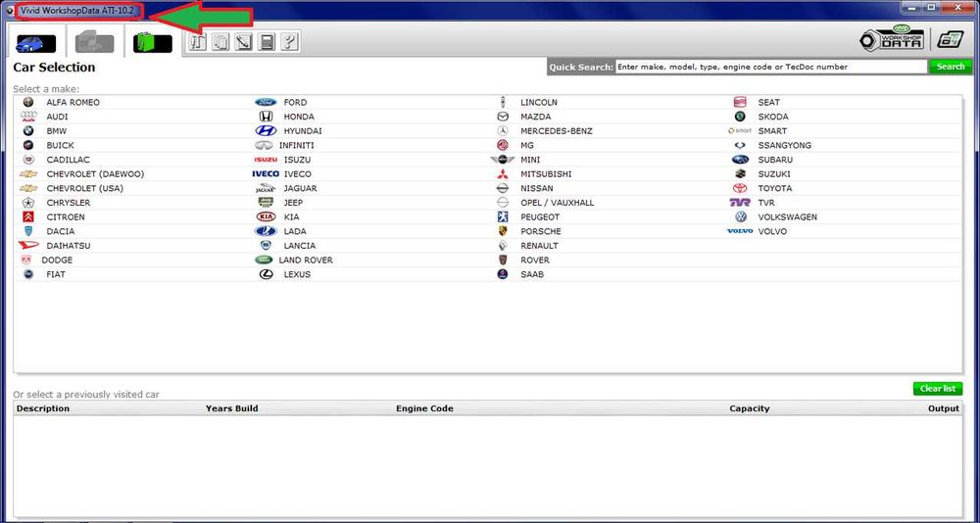Select the Citroen chevron logo
980x523 pixels.
coord(27,216)
